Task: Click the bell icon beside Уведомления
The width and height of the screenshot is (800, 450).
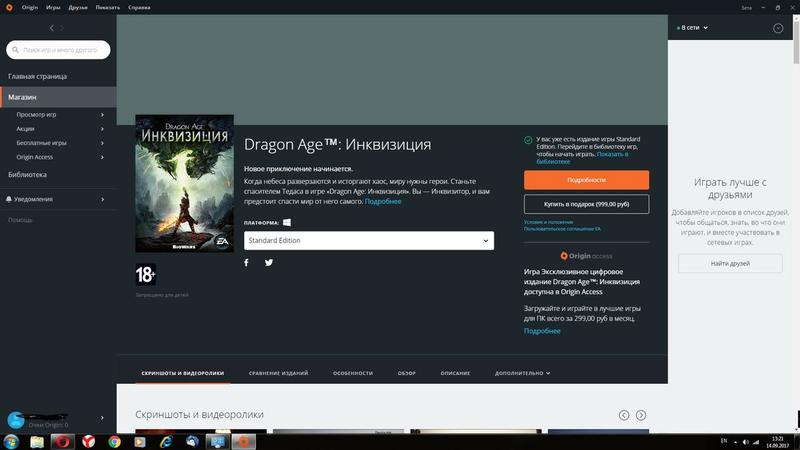Action: 9,199
